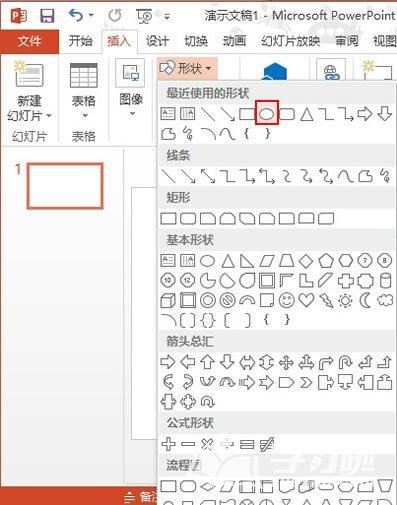Select the parallelogram basic shape
The height and width of the screenshot is (505, 397).
[x=267, y=261]
